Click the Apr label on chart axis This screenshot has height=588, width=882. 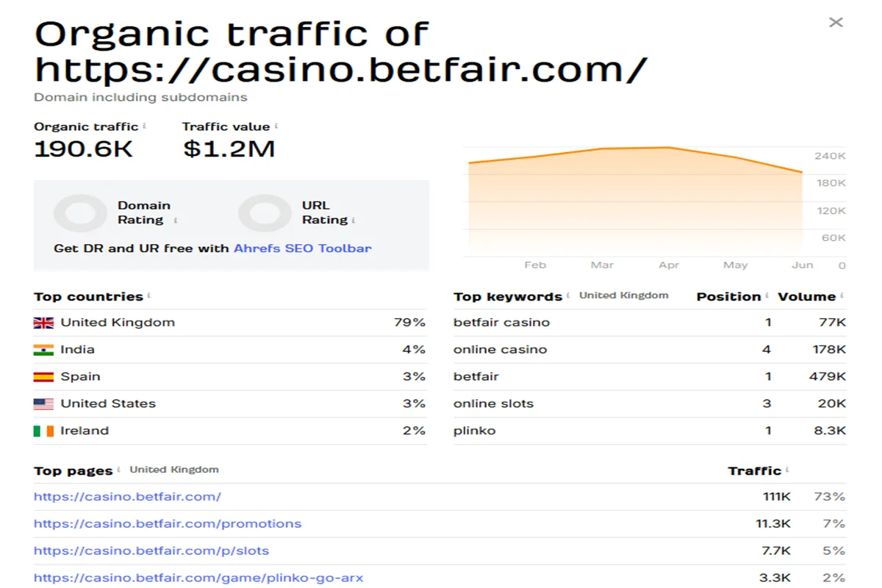tap(669, 265)
